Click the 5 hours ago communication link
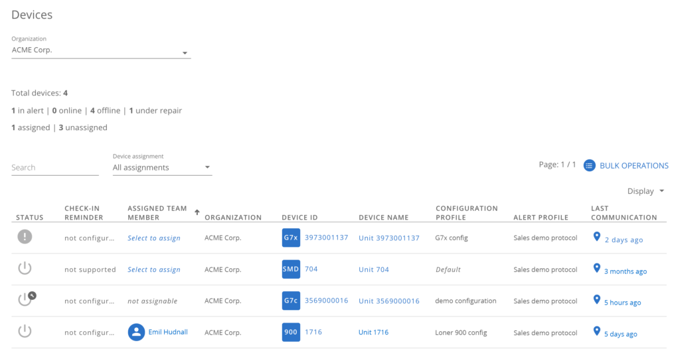Viewport: 680px width, 361px height. pos(622,302)
